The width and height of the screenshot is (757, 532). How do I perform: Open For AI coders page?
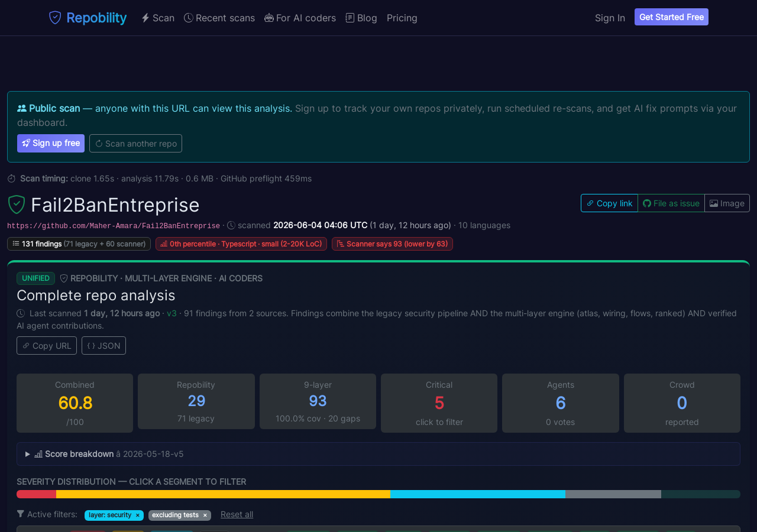pyautogui.click(x=300, y=18)
